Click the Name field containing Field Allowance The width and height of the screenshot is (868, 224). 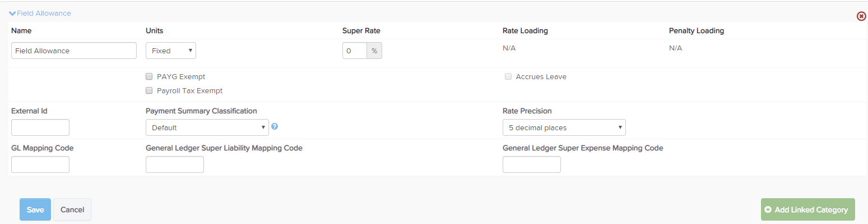pos(74,51)
